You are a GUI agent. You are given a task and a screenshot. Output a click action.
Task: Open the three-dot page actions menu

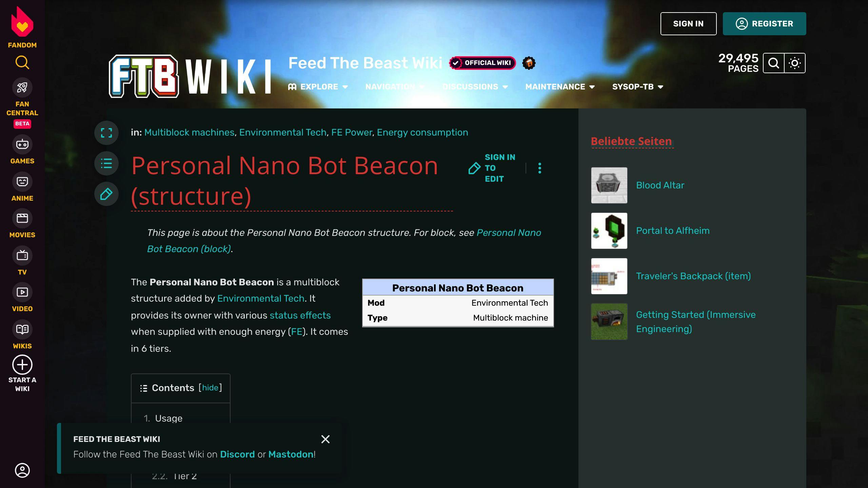tap(540, 168)
